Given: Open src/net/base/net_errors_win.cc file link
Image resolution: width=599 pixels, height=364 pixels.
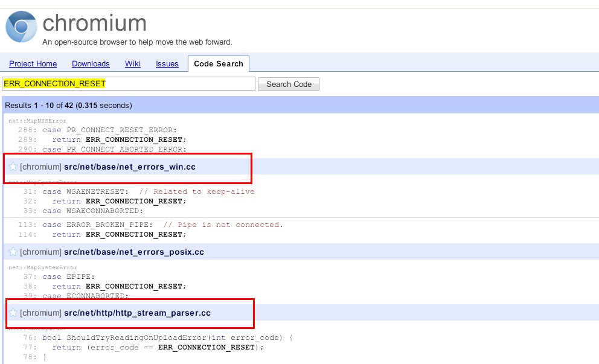Looking at the screenshot, I should [x=129, y=167].
